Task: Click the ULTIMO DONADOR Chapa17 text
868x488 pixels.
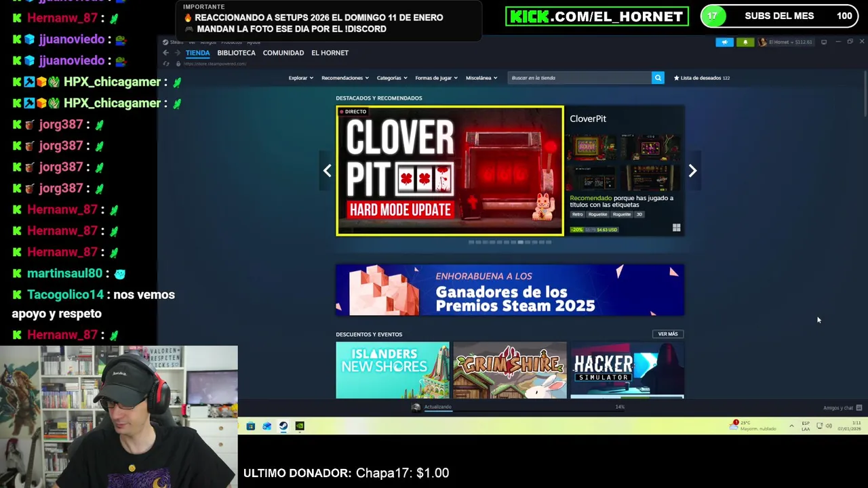Action: pos(346,473)
